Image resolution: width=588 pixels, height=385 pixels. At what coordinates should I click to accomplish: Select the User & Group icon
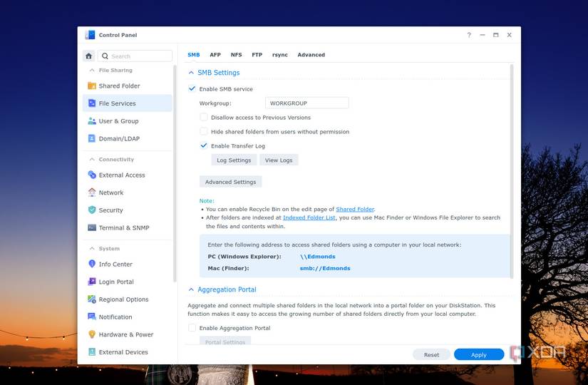point(92,121)
